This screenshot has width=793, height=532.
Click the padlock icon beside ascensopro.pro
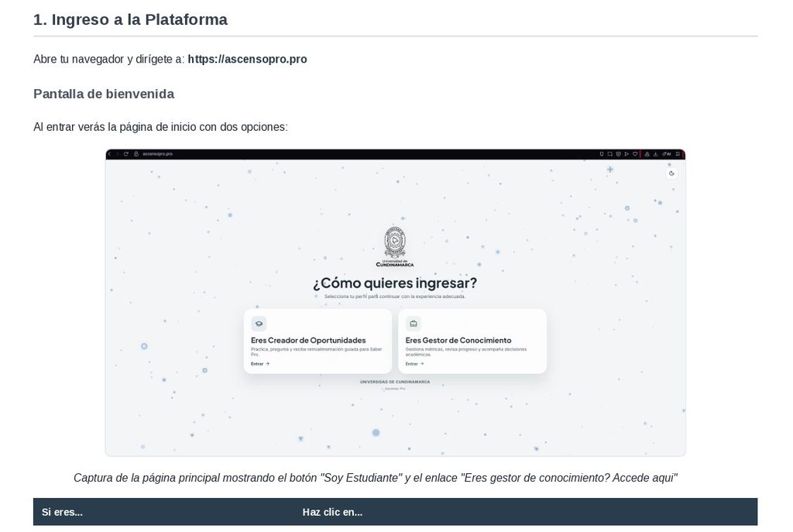(136, 154)
